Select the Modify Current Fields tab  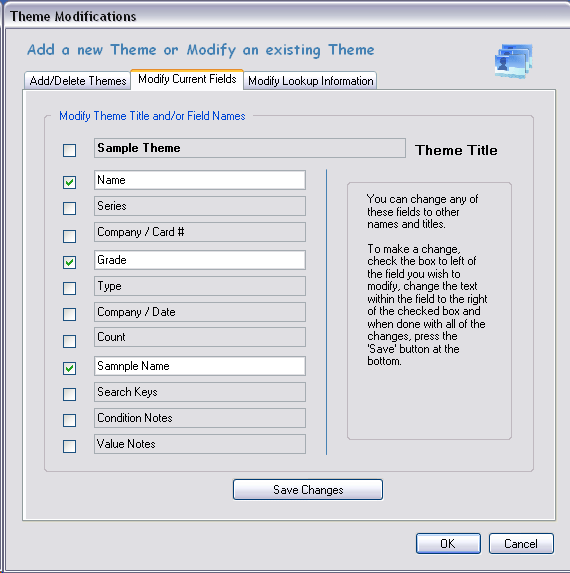point(187,79)
